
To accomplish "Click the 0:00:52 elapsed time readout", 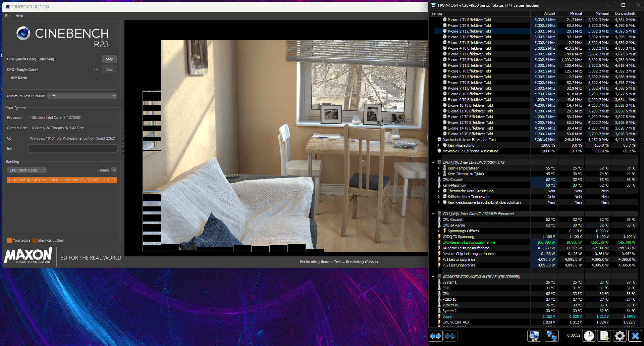I will pyautogui.click(x=574, y=335).
